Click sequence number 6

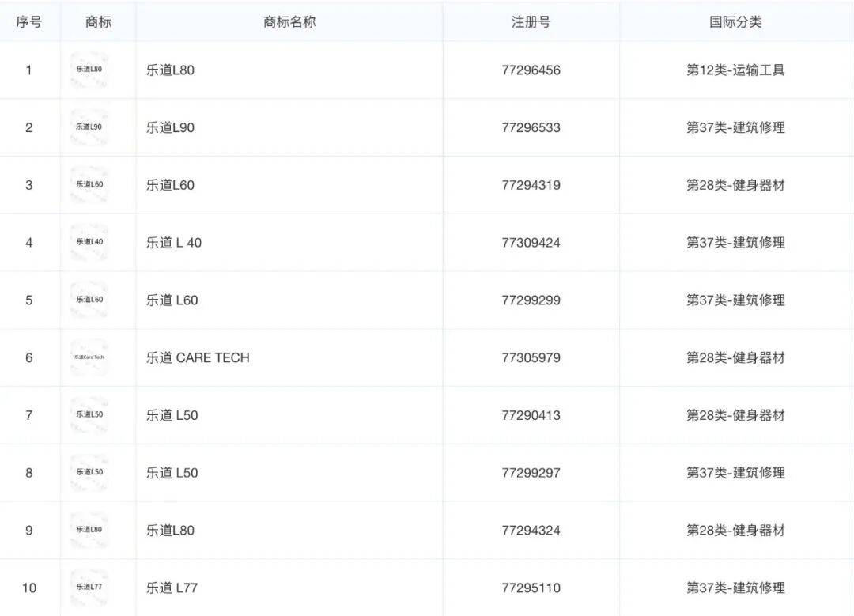coord(29,358)
